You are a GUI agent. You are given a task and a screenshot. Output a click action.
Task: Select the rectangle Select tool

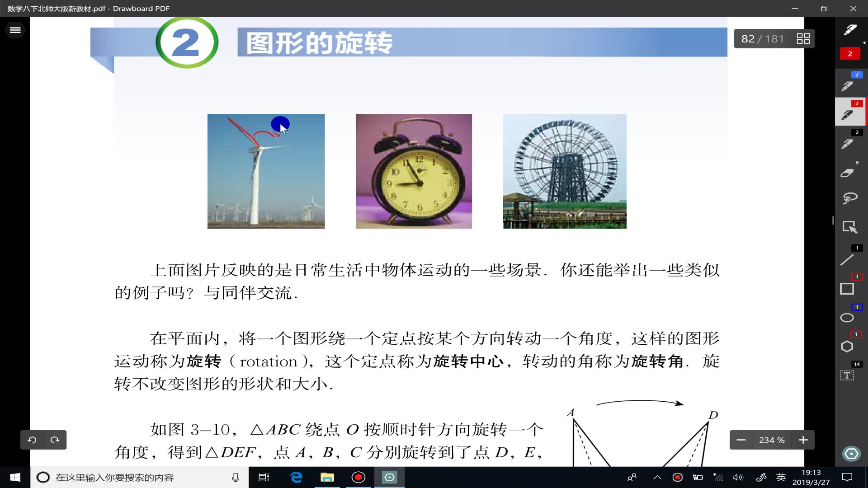tap(849, 227)
